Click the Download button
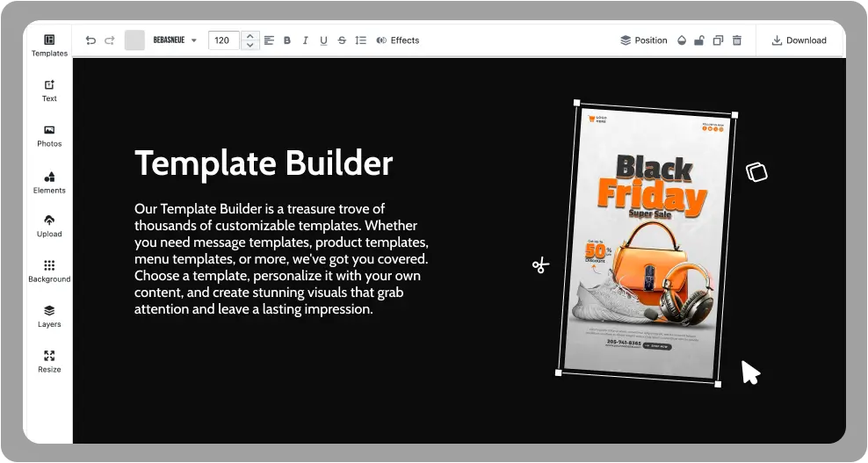Image resolution: width=868 pixels, height=463 pixels. [x=799, y=40]
